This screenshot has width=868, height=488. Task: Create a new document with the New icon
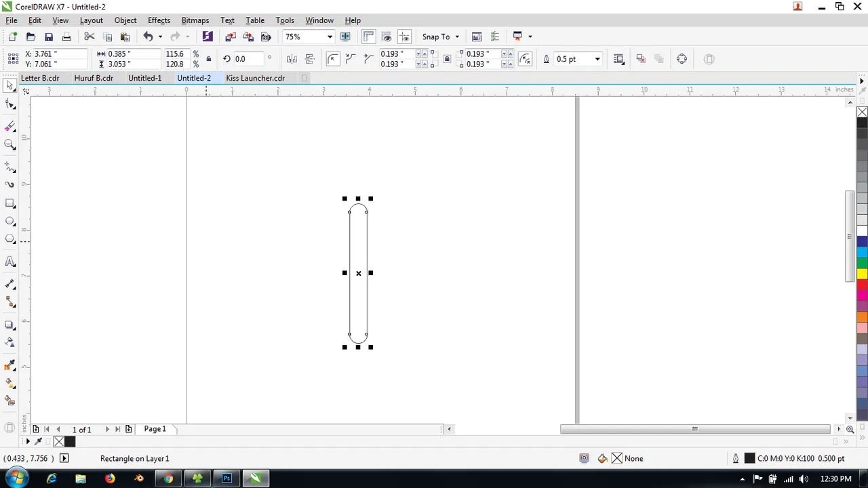coord(12,37)
